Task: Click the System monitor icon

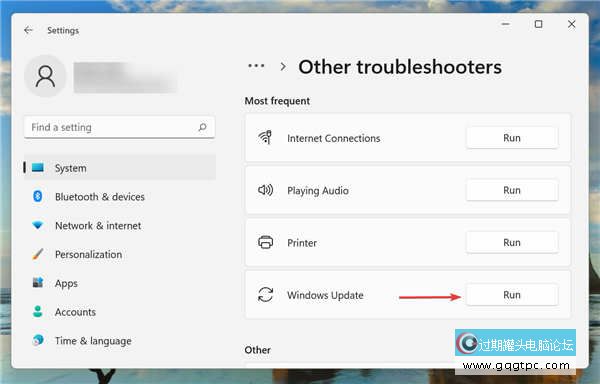Action: pyautogui.click(x=38, y=168)
